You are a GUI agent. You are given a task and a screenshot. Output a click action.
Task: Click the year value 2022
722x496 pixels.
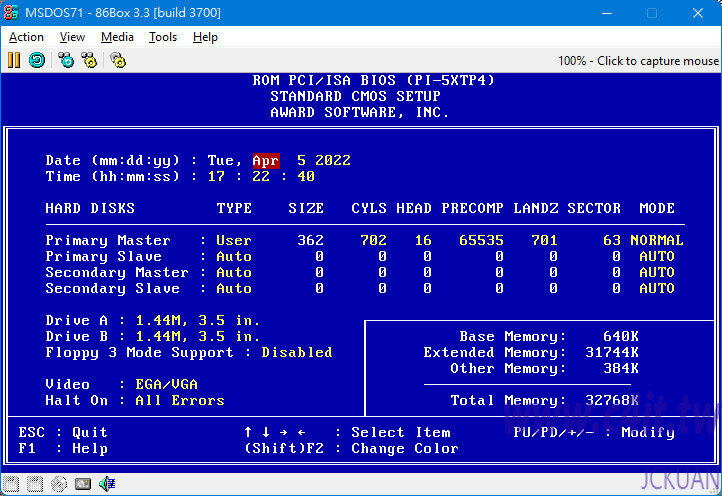tap(333, 160)
